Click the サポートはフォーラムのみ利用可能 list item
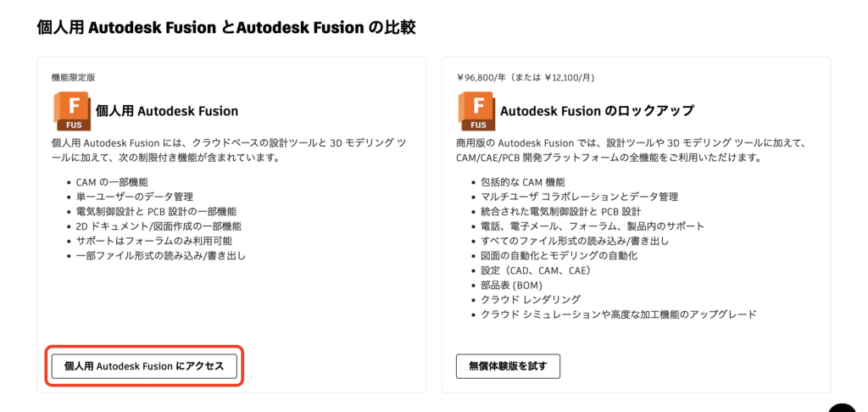 (x=154, y=241)
